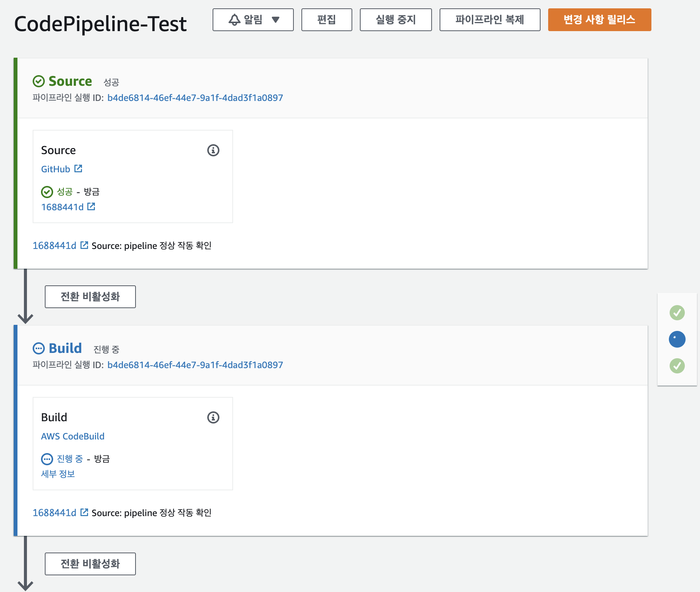Click the 진행 중 status text in Build card
Image resolution: width=700 pixels, height=592 pixels.
pyautogui.click(x=70, y=459)
